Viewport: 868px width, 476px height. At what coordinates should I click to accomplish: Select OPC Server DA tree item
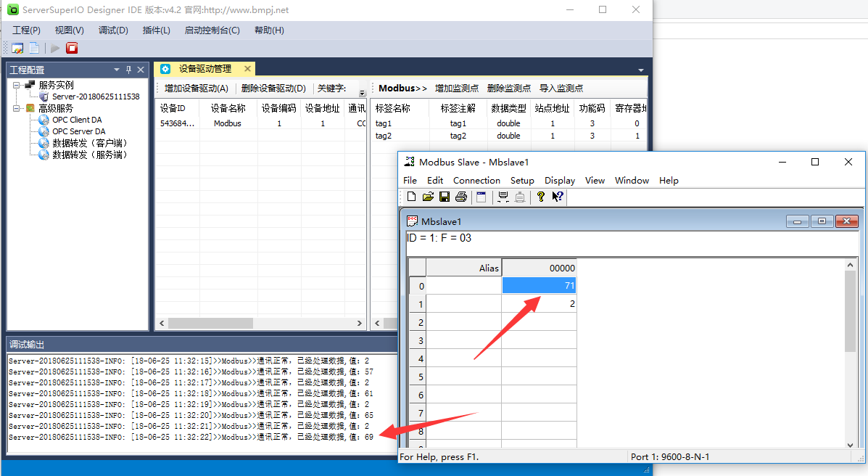78,131
